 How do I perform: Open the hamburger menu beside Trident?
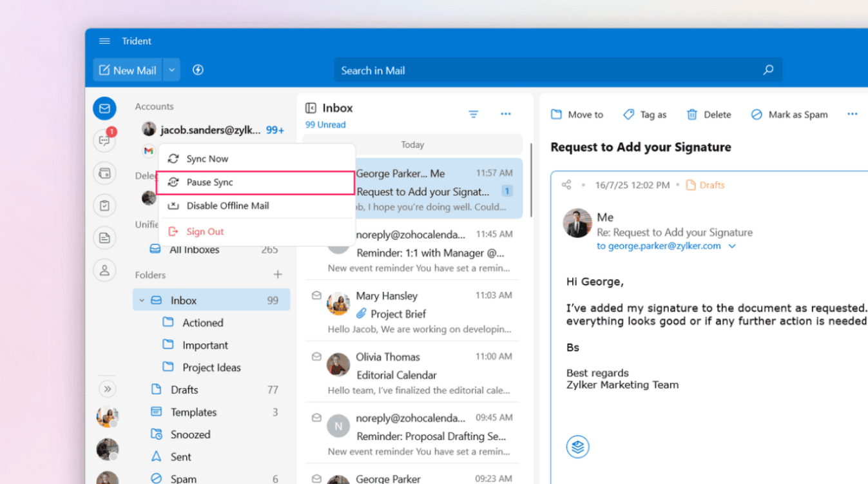pos(104,41)
